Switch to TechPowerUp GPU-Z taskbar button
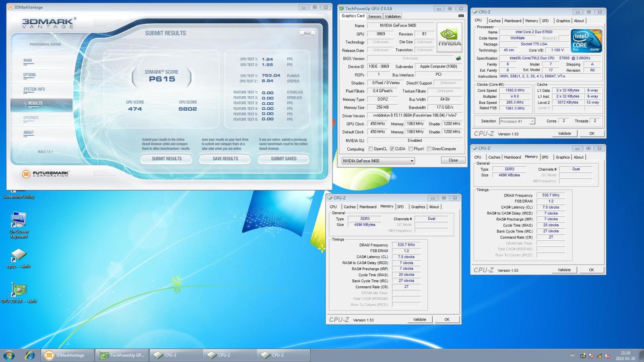 (x=122, y=355)
